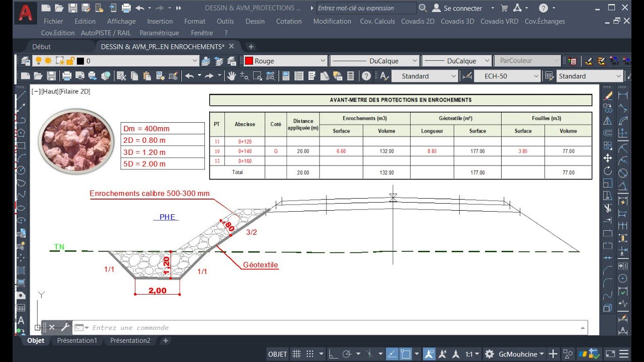This screenshot has height=362, width=644.
Task: Click Save icon in quick access toolbar
Action: pos(72,8)
